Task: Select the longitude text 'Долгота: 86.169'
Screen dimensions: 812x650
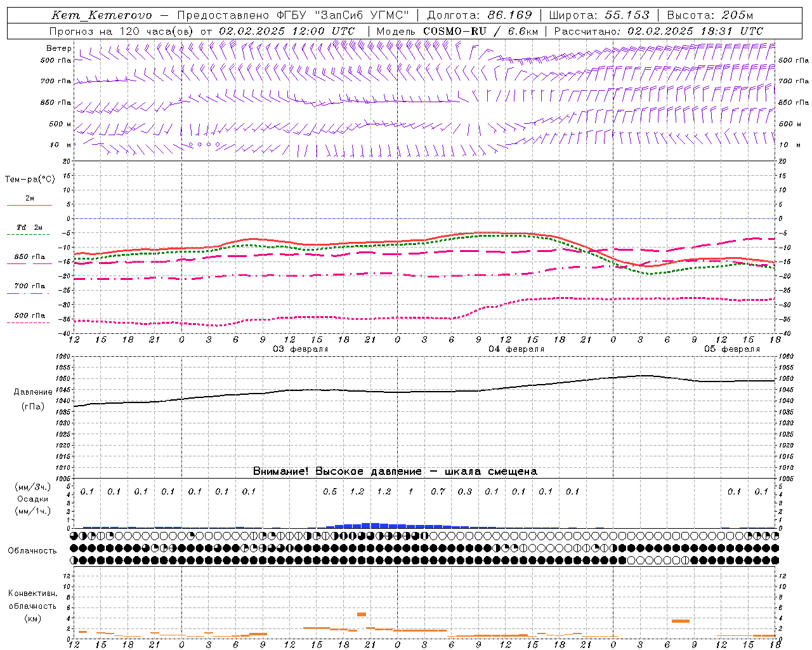Action: coord(480,15)
